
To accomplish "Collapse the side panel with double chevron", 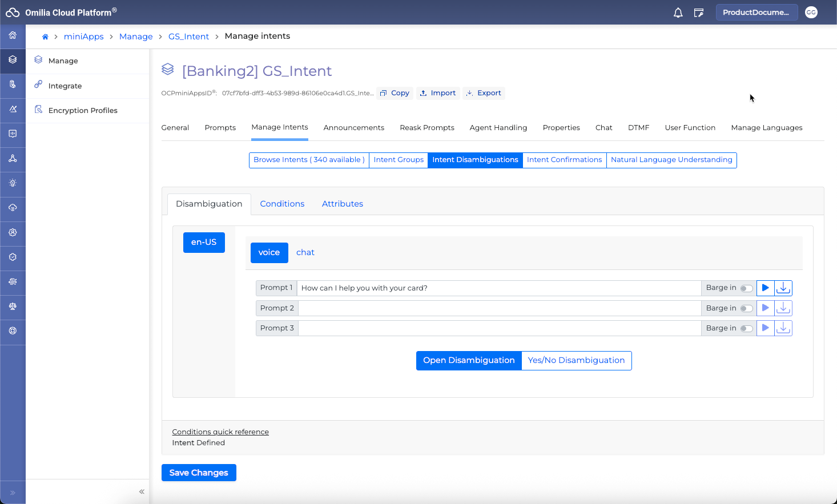I will coord(142,491).
